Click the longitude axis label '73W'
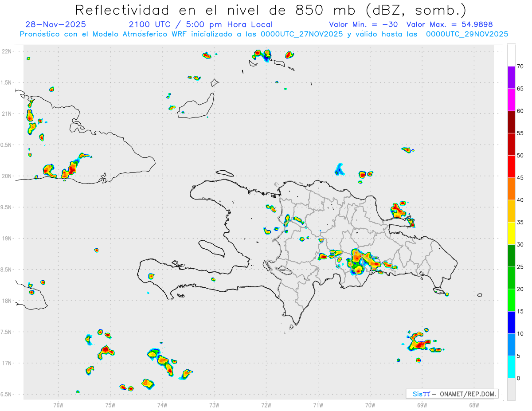This screenshot has width=532, height=411. coord(214,404)
